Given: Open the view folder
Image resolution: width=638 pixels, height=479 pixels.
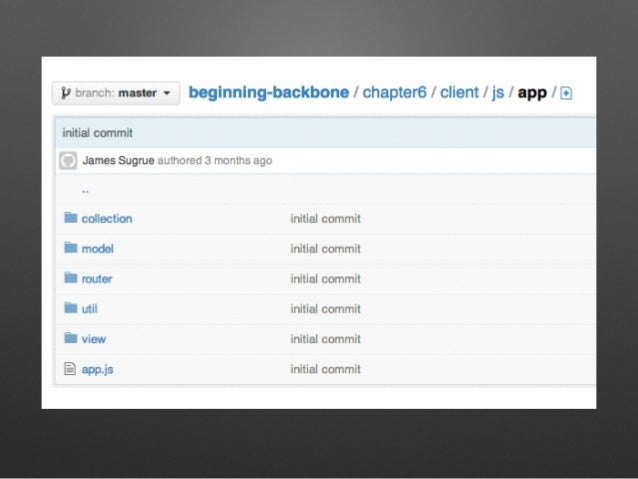Looking at the screenshot, I should click(x=94, y=339).
